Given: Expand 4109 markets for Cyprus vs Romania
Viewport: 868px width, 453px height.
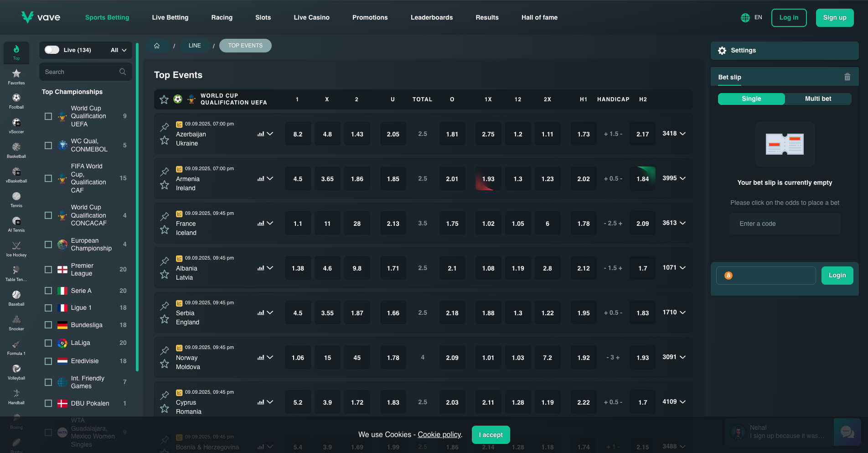Looking at the screenshot, I should pos(674,402).
